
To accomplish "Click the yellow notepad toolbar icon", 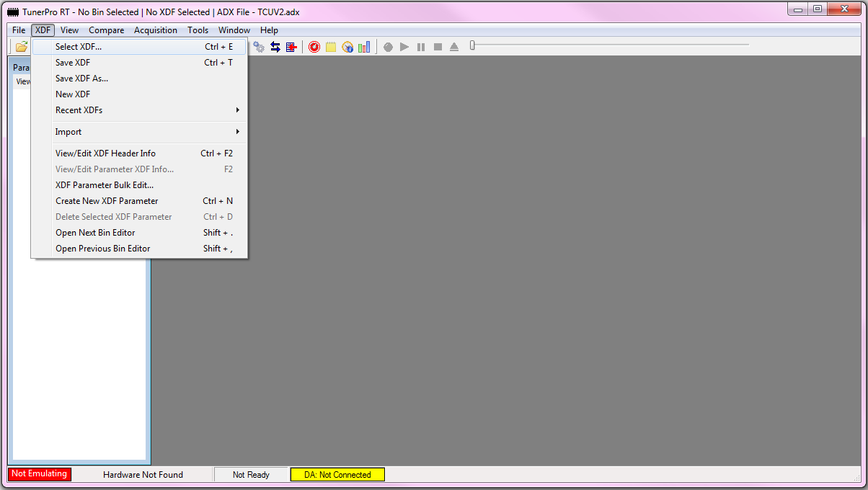I will coord(331,47).
